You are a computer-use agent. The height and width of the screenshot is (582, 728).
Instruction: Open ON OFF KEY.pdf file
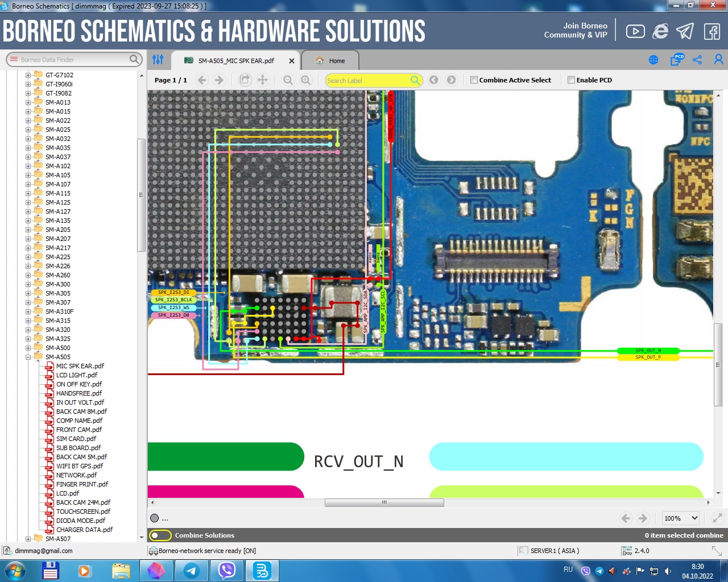pos(79,384)
